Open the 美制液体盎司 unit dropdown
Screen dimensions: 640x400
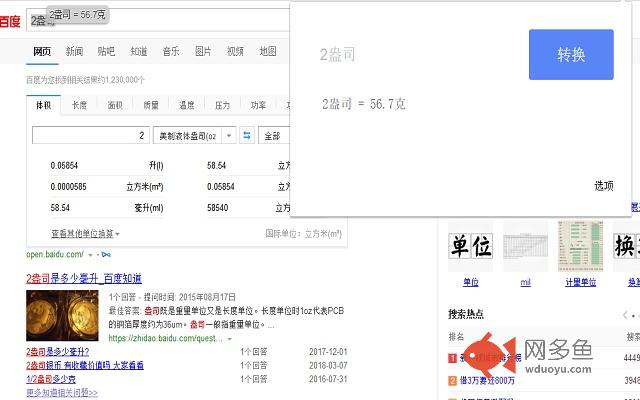pyautogui.click(x=195, y=136)
